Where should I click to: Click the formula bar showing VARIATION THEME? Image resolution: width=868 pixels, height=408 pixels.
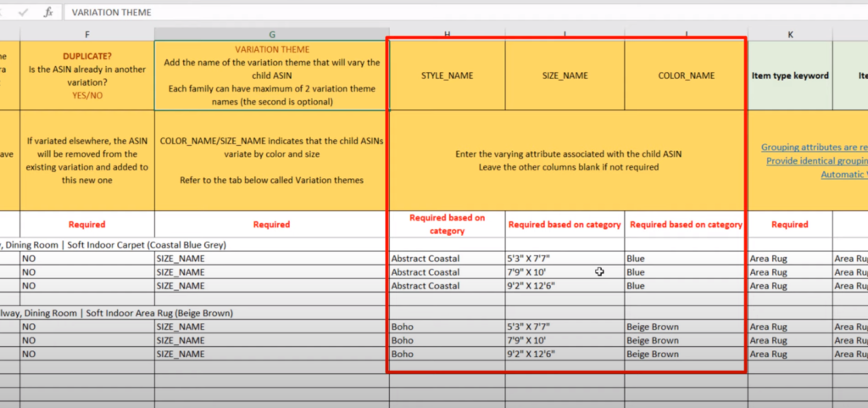point(465,12)
